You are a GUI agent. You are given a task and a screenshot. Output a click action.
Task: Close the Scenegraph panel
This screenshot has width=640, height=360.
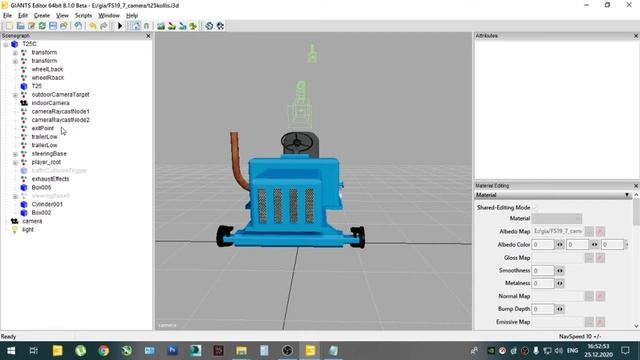coord(148,36)
